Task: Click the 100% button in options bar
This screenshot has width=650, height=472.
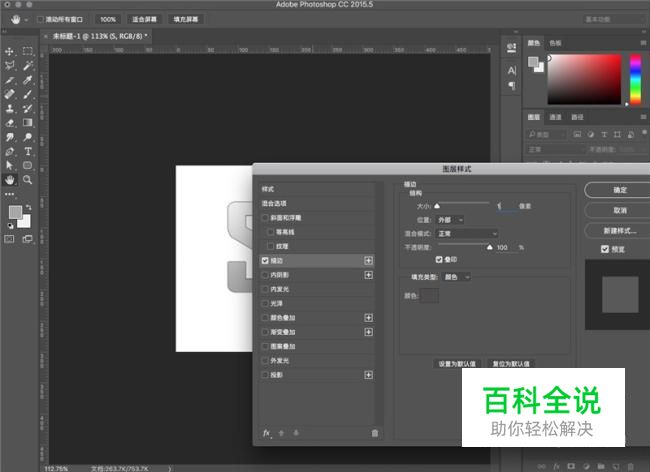Action: coord(108,19)
